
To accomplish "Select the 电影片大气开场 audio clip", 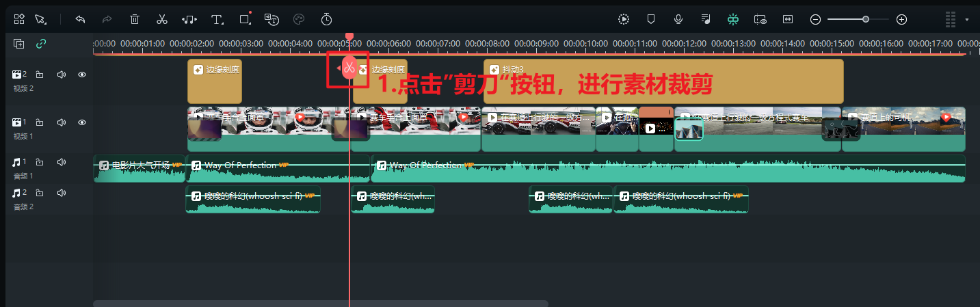I will click(139, 169).
